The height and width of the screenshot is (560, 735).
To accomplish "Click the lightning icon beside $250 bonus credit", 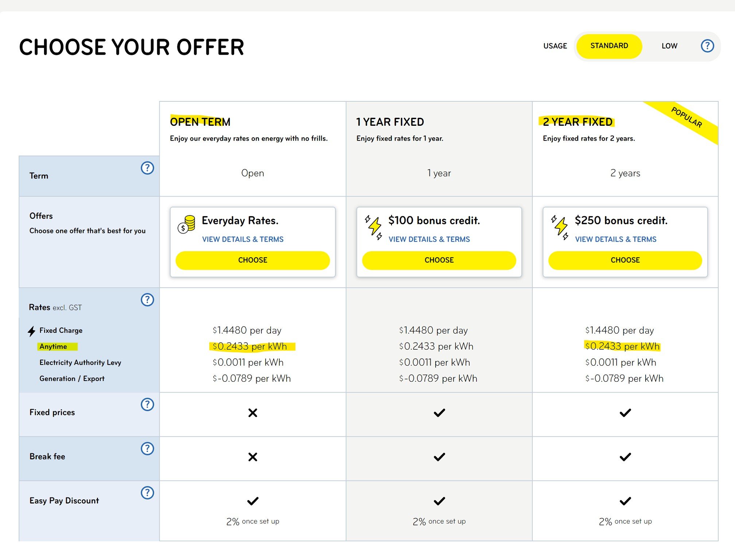I will [560, 227].
